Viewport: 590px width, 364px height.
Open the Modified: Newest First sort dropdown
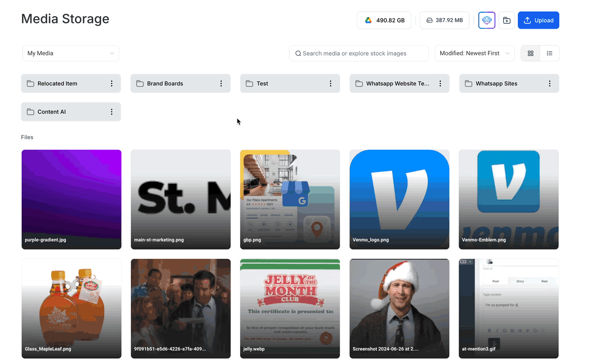tap(475, 53)
